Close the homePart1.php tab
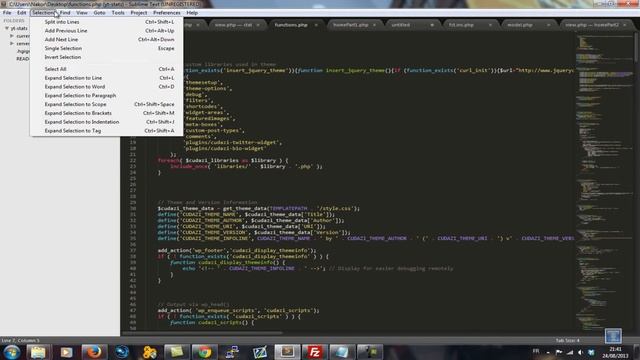This screenshot has height=360, width=640. click(374, 25)
